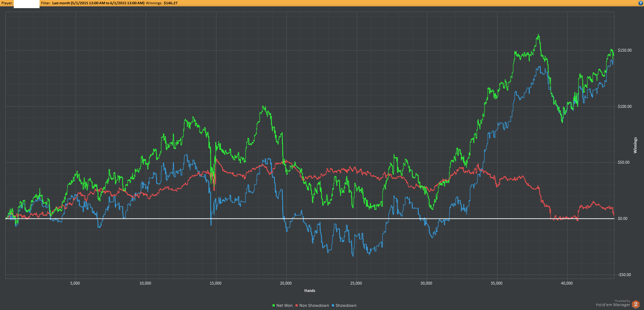Click the Hold'em Manager 2 logo badge
Screen dimensions: 644x310
point(636,304)
